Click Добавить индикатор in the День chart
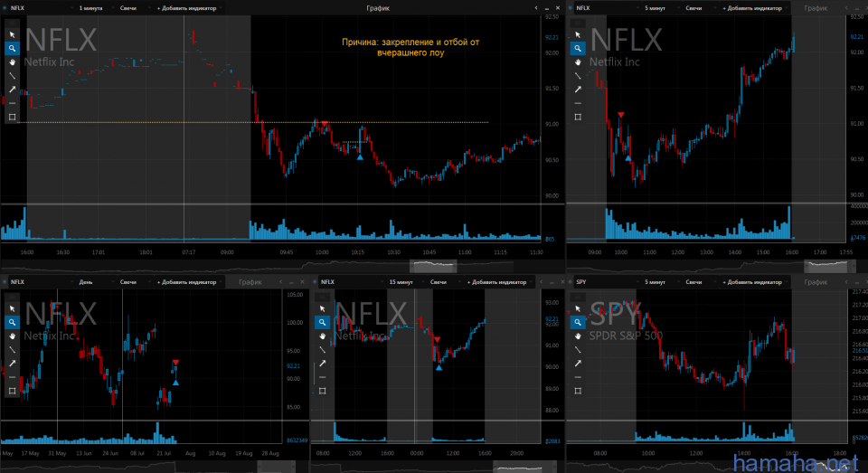The image size is (868, 473). pos(187,282)
